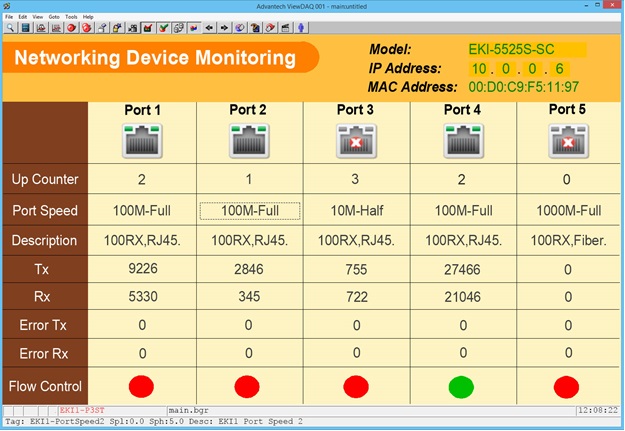Screen dimensions: 625x431
Task: Go forward using right arrow icon
Action: pyautogui.click(x=224, y=28)
